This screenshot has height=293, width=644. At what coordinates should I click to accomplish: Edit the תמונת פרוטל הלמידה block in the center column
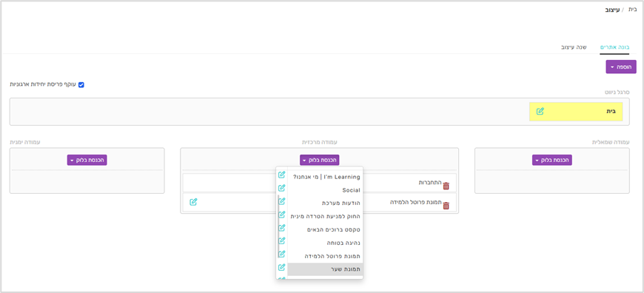pos(193,202)
